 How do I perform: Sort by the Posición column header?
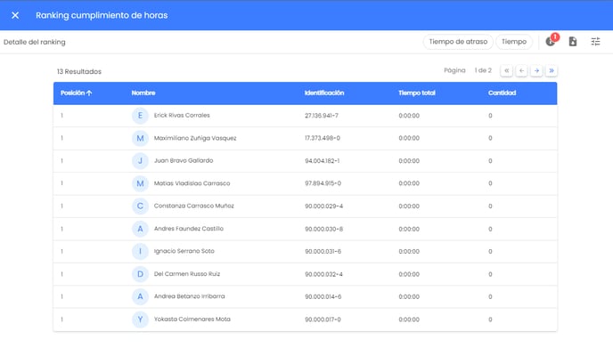tap(77, 93)
